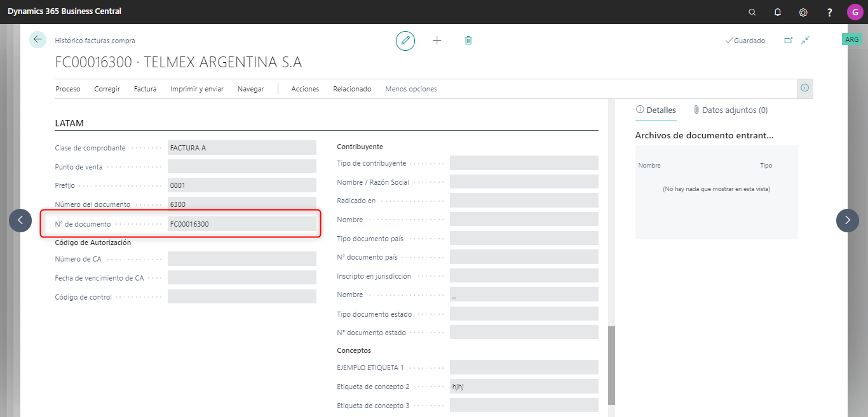Create new record with plus icon
The image size is (868, 417).
click(x=437, y=41)
